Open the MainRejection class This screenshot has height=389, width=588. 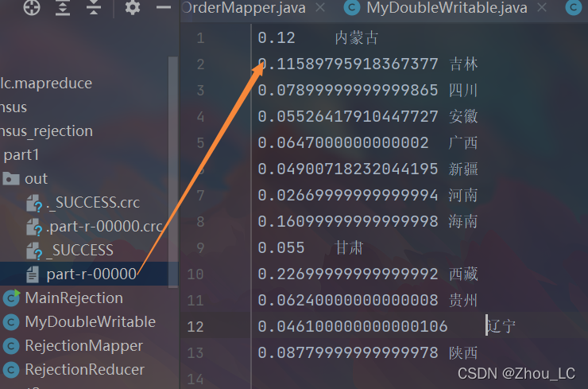click(x=74, y=298)
